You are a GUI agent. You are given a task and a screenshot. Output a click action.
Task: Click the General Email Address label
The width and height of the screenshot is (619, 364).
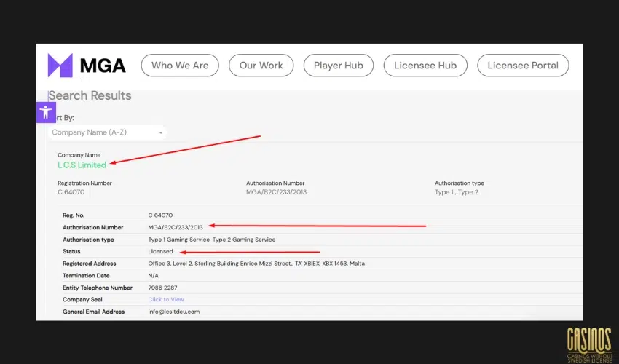pos(93,312)
